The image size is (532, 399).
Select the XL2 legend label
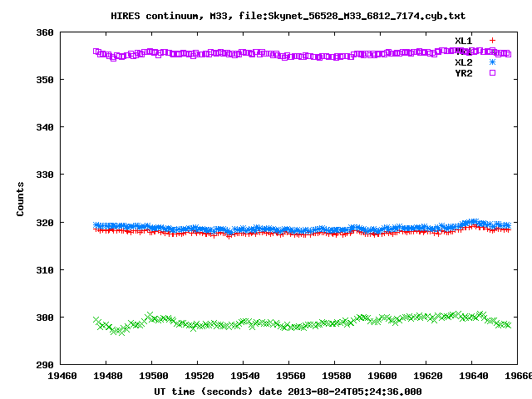click(x=464, y=62)
